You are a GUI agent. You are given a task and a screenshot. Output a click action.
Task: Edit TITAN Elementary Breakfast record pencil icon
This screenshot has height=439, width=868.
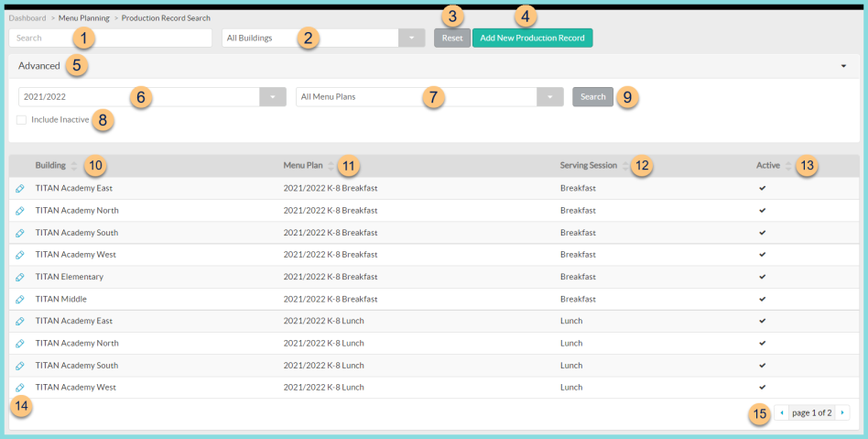click(x=20, y=277)
